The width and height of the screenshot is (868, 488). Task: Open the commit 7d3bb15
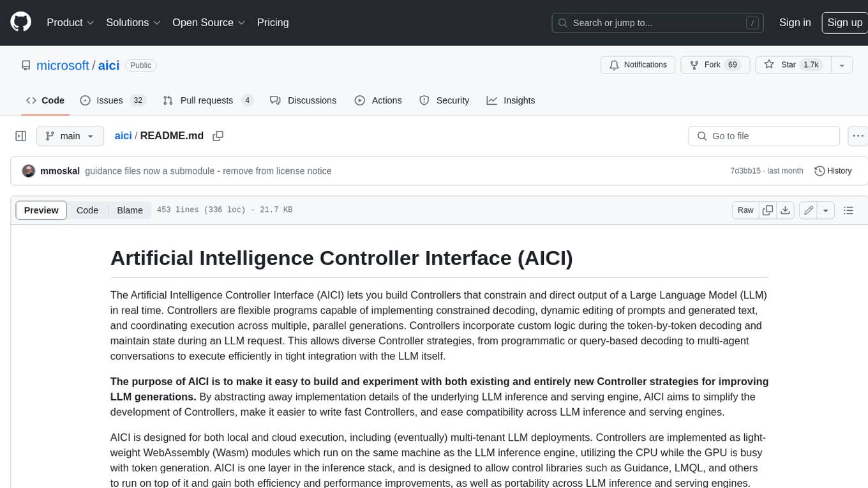pyautogui.click(x=745, y=171)
